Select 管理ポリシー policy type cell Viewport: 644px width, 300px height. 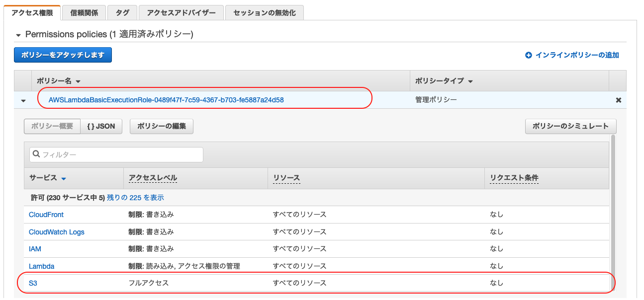(x=436, y=100)
